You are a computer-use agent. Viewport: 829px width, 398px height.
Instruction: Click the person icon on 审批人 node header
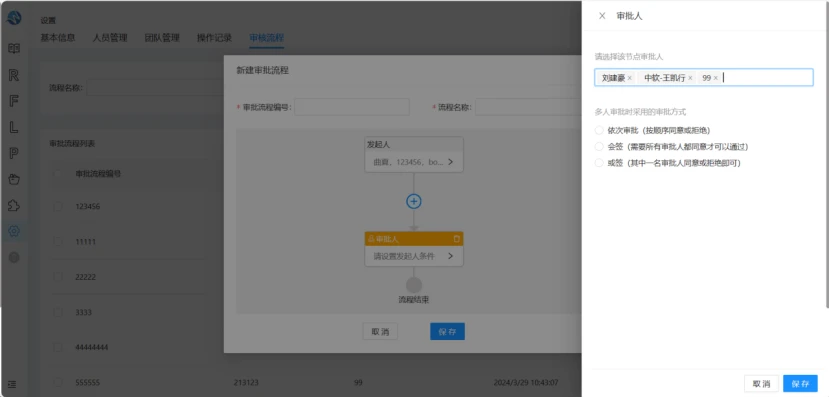[x=371, y=239]
